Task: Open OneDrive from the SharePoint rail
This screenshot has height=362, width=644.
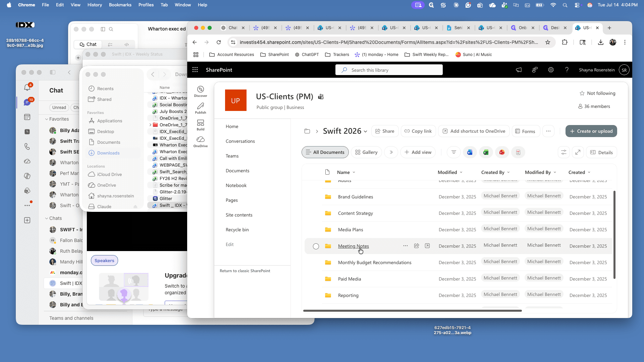Action: coord(201,141)
